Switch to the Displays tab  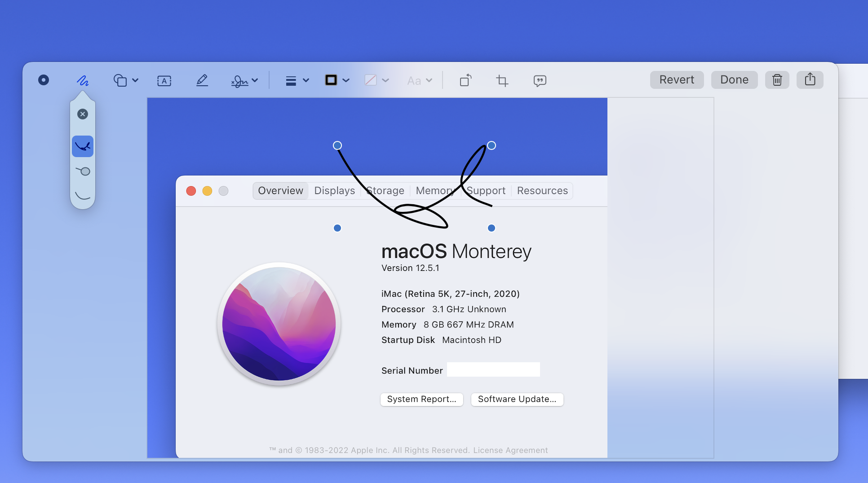tap(335, 191)
